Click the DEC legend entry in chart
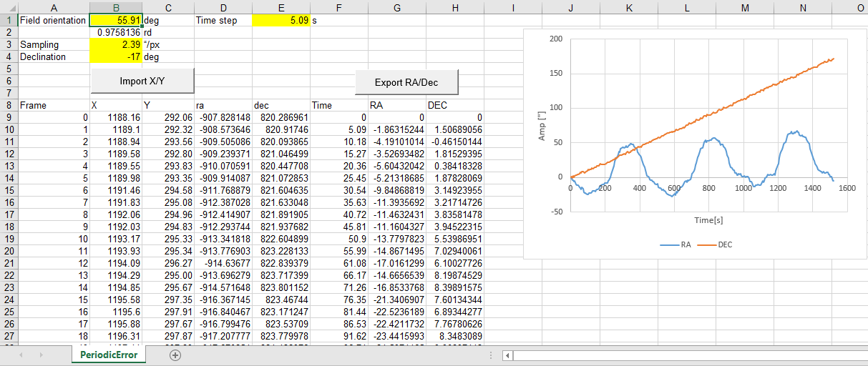The height and width of the screenshot is (366, 868). 716,244
